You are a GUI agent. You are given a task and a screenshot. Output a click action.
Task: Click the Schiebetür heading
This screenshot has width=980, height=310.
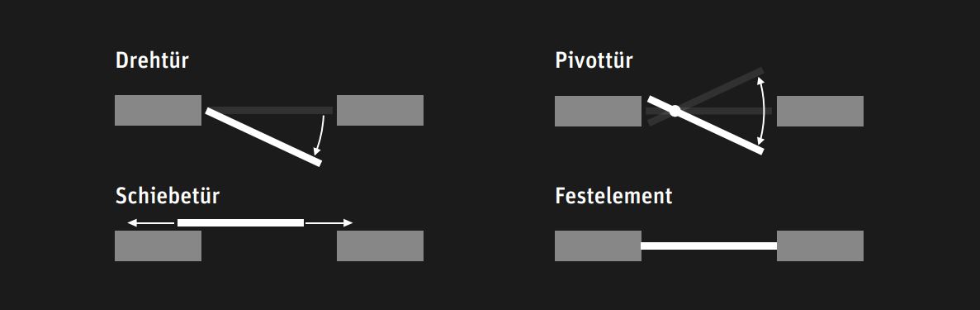(x=168, y=196)
